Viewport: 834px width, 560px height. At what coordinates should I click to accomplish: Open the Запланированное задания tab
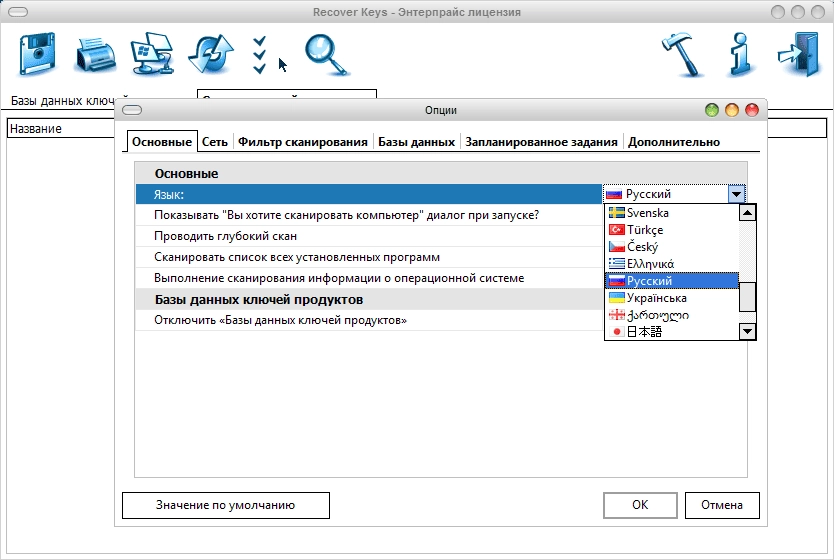point(541,142)
